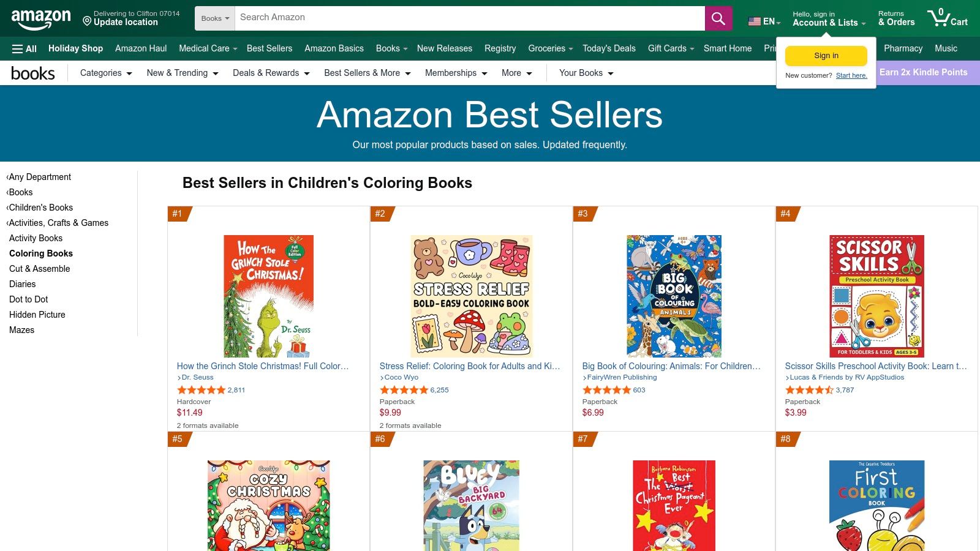
Task: Expand the Memberships dropdown
Action: [x=456, y=73]
